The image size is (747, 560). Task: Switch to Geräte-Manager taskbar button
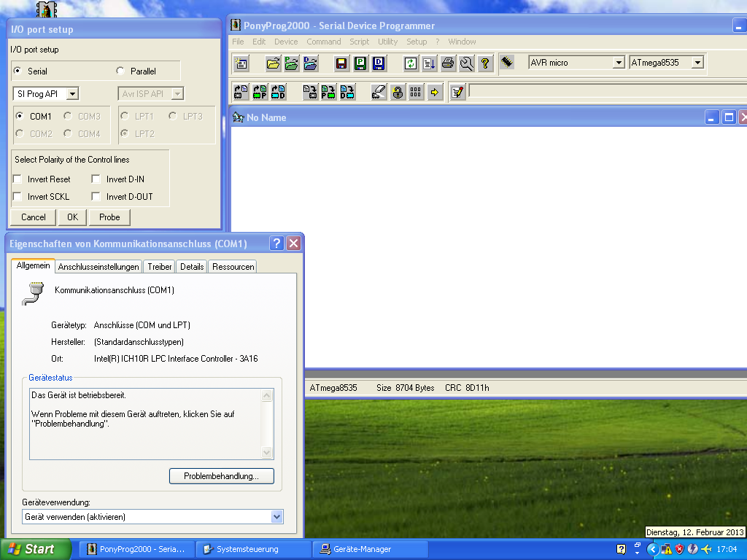(x=370, y=549)
